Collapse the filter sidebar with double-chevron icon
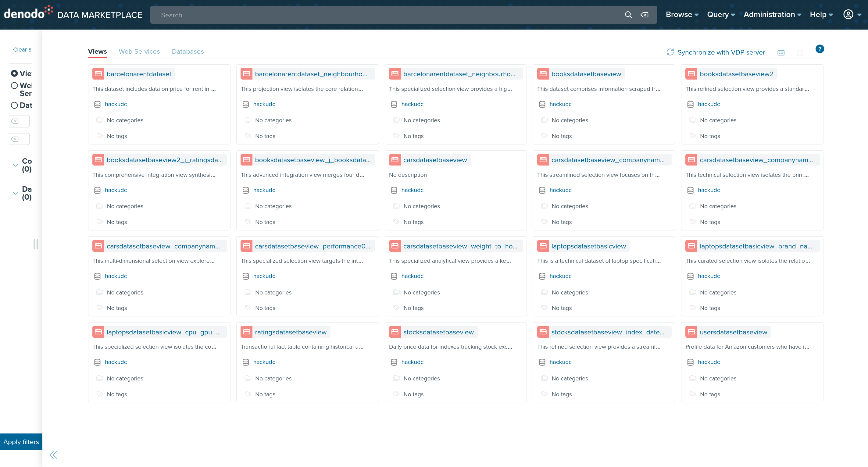868x467 pixels. [x=53, y=455]
